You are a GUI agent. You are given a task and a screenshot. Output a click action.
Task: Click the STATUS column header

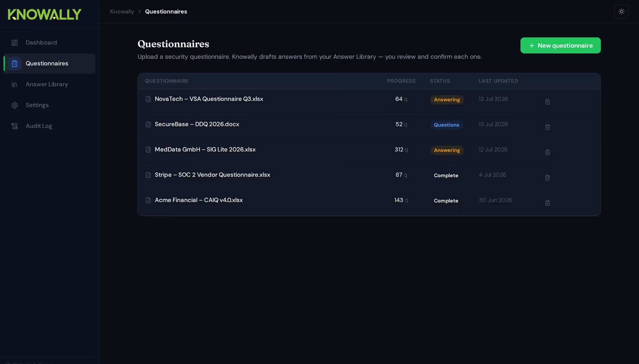pos(440,81)
